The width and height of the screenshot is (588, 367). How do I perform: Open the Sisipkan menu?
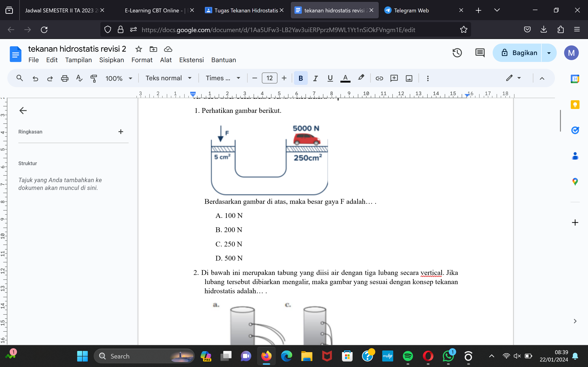coord(112,60)
